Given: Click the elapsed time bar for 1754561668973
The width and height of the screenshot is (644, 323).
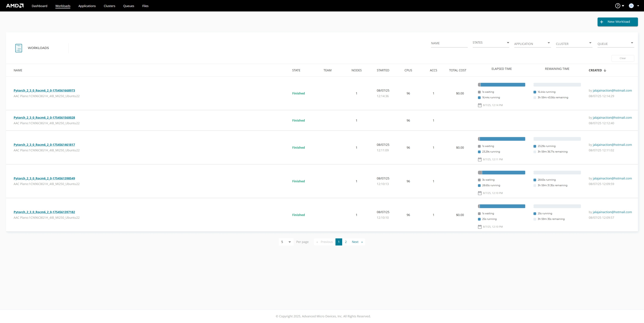Looking at the screenshot, I should tap(501, 85).
